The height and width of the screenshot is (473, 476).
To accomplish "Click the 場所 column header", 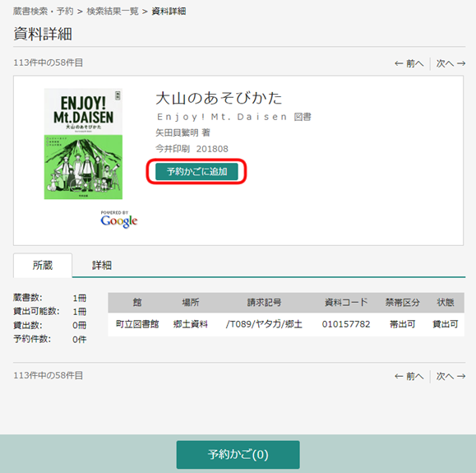I will coord(191,303).
